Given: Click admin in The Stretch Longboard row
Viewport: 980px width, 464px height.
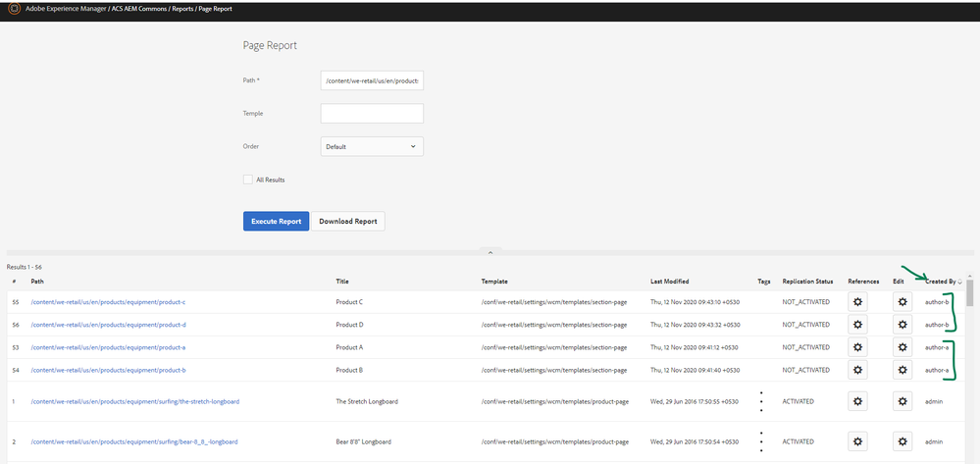Looking at the screenshot, I should (x=934, y=401).
